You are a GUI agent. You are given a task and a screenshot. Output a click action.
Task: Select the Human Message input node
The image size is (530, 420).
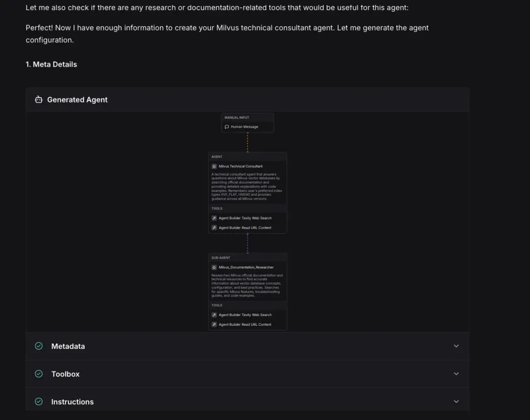tap(244, 127)
